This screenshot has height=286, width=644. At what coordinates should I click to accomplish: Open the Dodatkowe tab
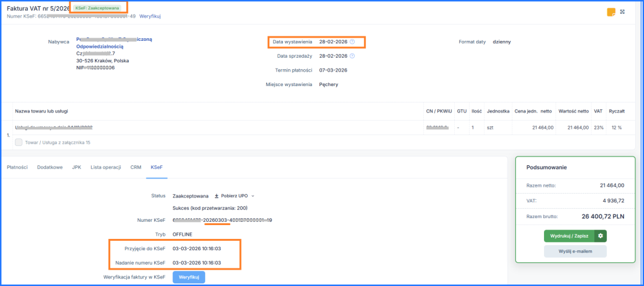tap(50, 167)
